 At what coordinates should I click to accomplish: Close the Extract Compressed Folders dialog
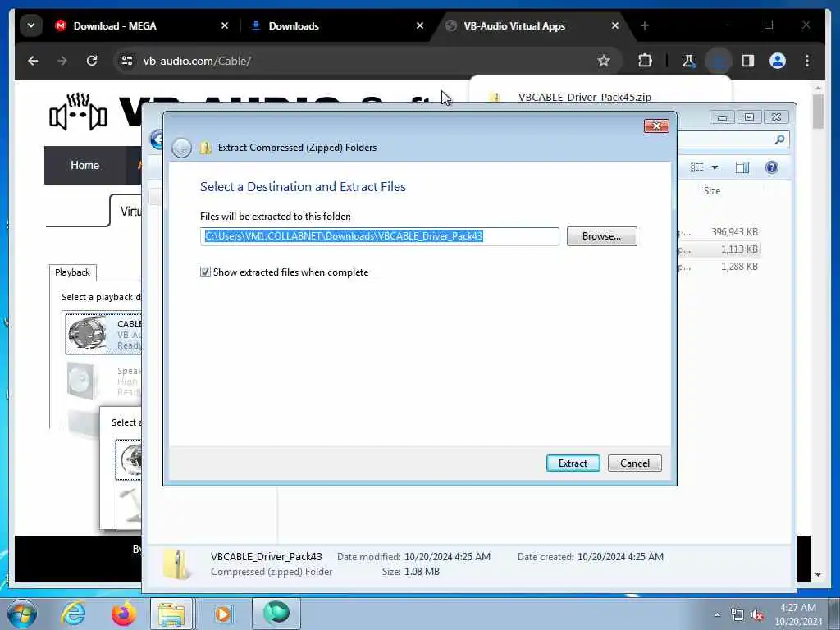656,126
